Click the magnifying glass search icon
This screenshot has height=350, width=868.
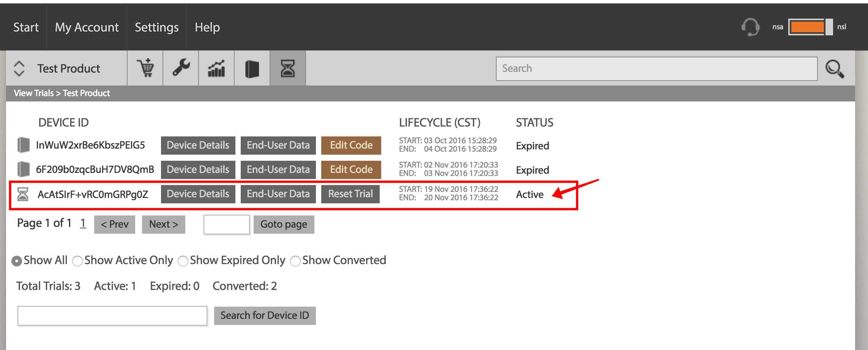coord(835,69)
